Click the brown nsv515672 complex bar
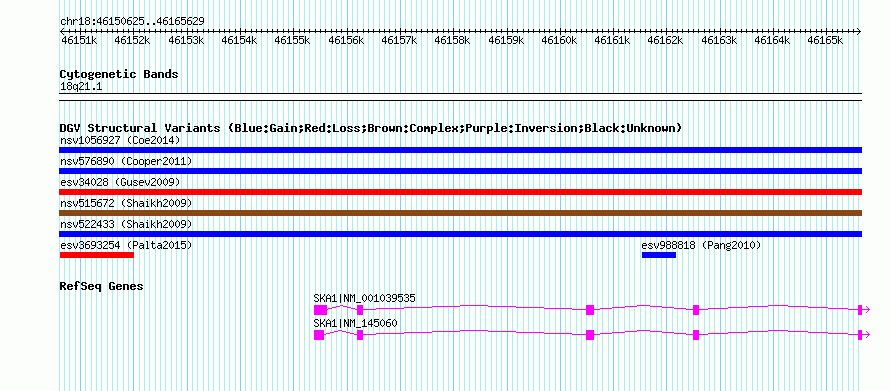Viewport: 890px width, 391px height. (x=460, y=213)
